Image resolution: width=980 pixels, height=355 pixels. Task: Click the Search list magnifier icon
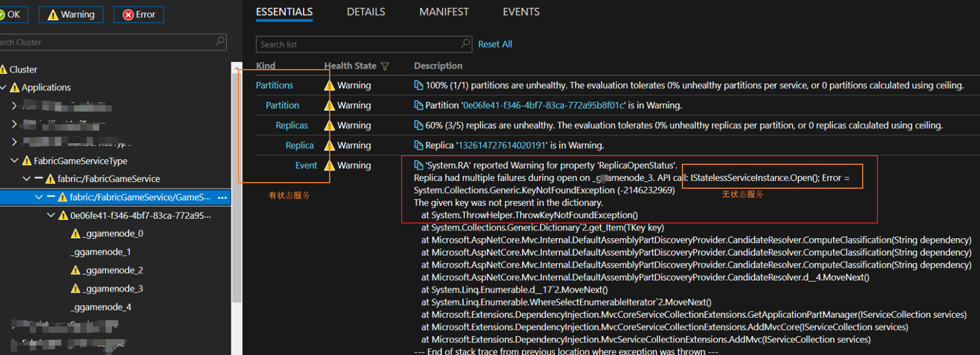(x=465, y=44)
